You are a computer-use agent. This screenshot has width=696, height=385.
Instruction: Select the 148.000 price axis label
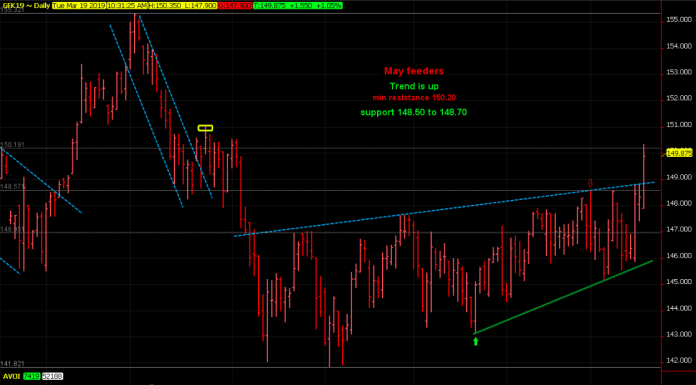680,203
